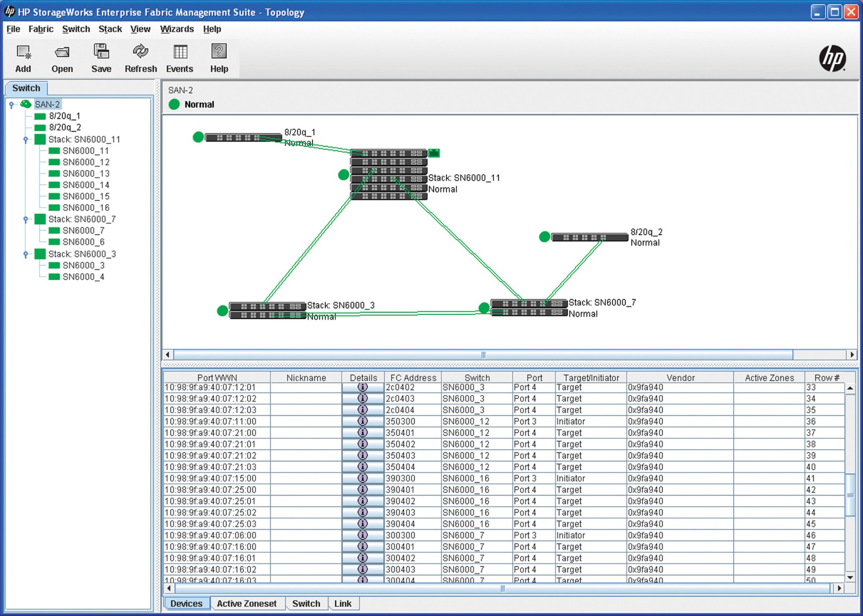
Task: Open the Events browser icon
Action: click(180, 52)
